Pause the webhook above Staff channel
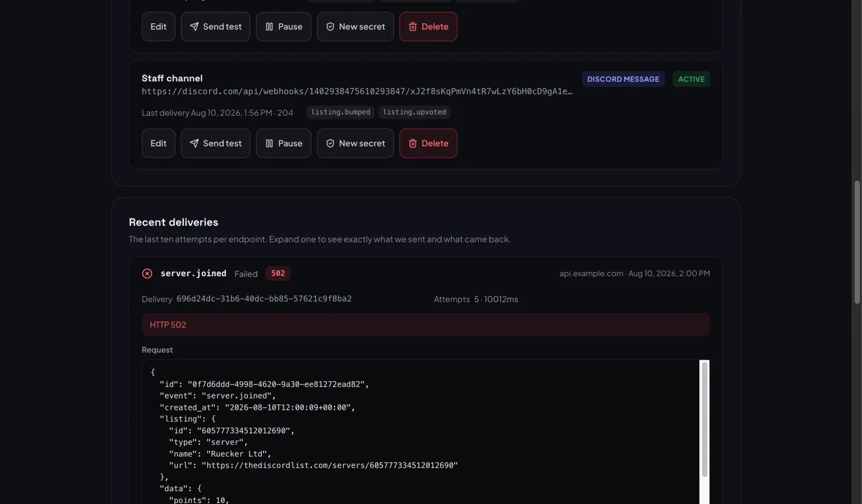 click(x=283, y=26)
